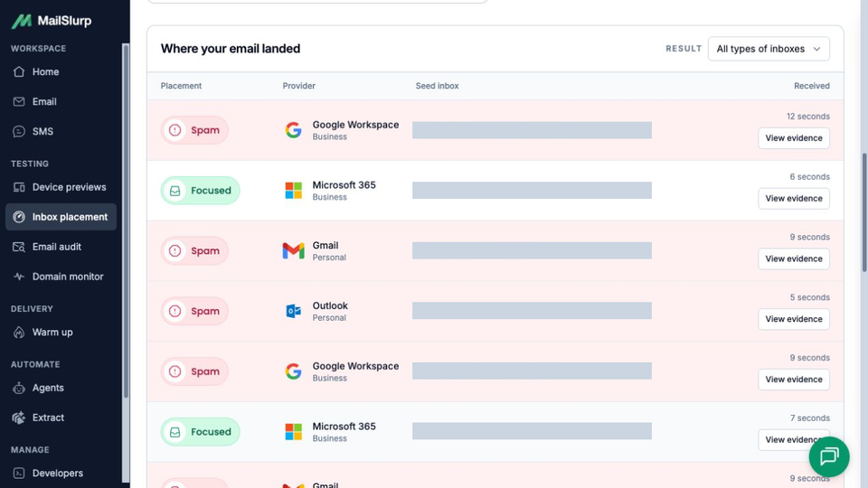This screenshot has height=488, width=868.
Task: Click the Warm up flame icon
Action: point(19,333)
